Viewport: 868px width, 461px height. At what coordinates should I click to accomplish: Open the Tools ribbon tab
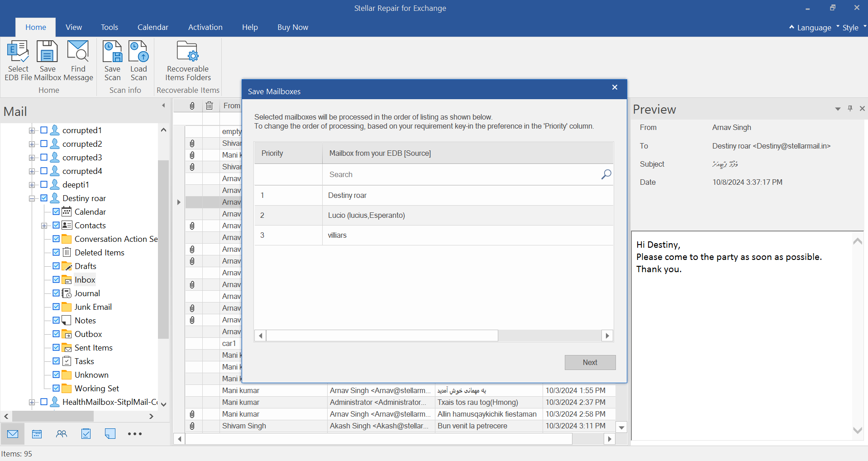pyautogui.click(x=109, y=27)
